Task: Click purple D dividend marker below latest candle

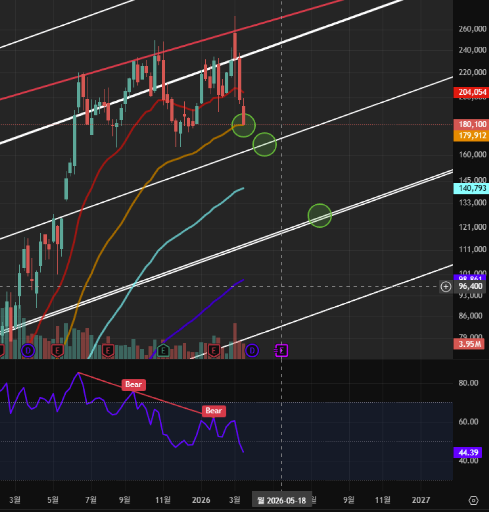Action: (x=252, y=351)
